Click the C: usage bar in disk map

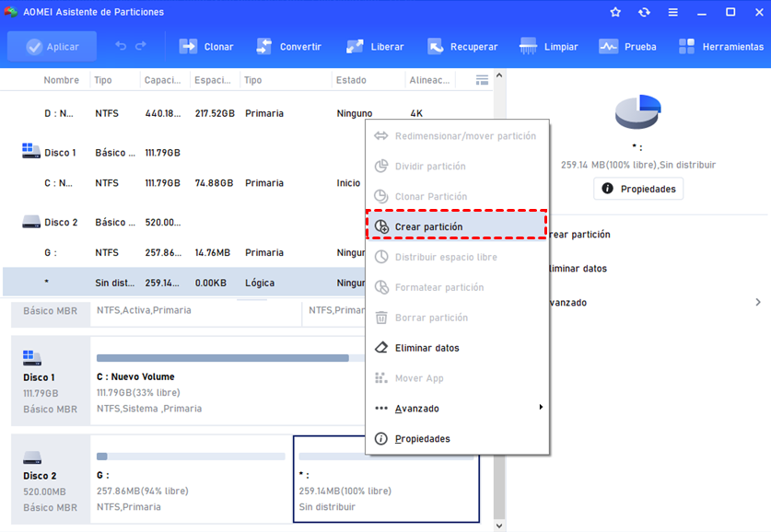(x=231, y=358)
